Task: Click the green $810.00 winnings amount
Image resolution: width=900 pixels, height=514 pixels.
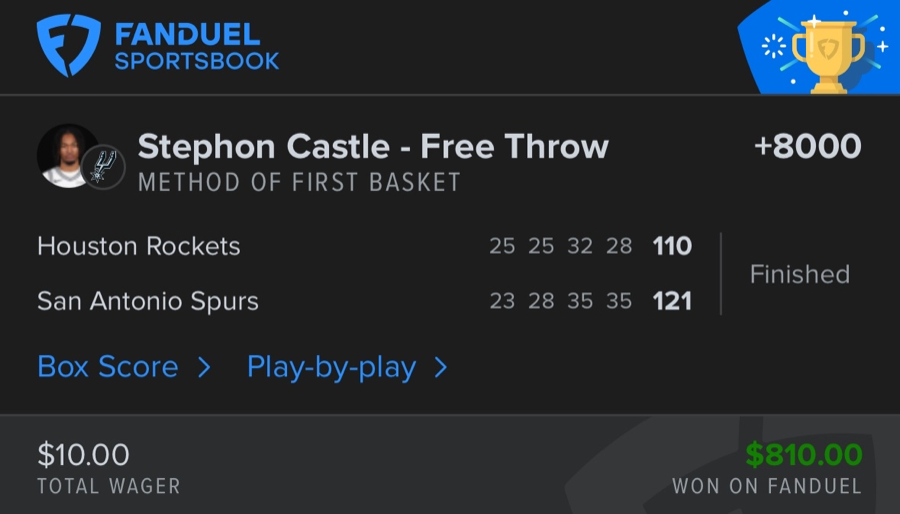Action: [x=804, y=455]
